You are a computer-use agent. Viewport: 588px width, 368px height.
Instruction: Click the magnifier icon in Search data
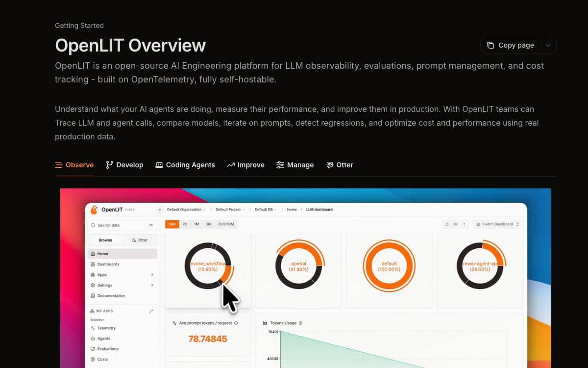click(93, 225)
